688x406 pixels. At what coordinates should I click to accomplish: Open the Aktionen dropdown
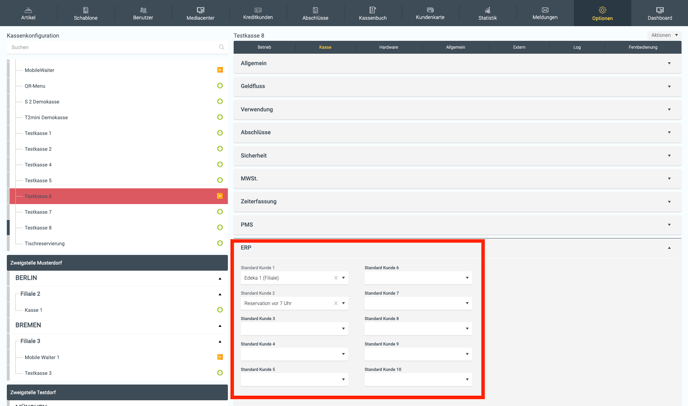664,35
